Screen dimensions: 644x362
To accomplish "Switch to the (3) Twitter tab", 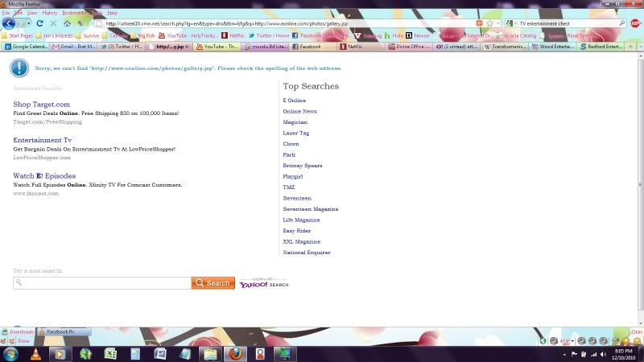I will [122, 47].
